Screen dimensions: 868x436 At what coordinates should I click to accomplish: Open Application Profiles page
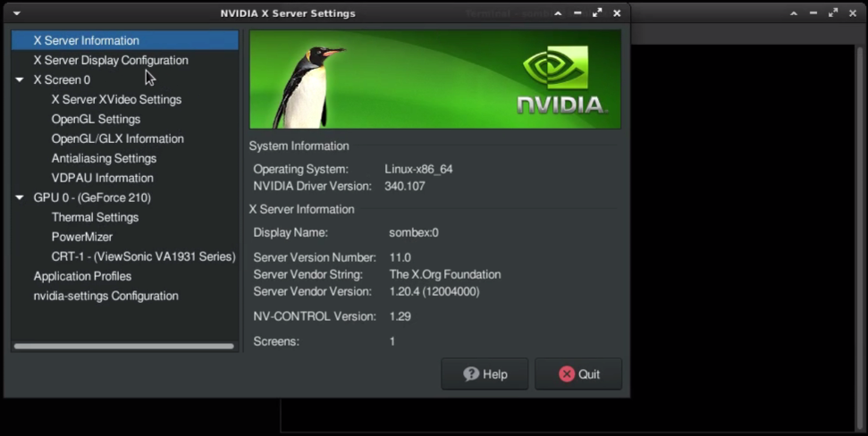pyautogui.click(x=82, y=276)
